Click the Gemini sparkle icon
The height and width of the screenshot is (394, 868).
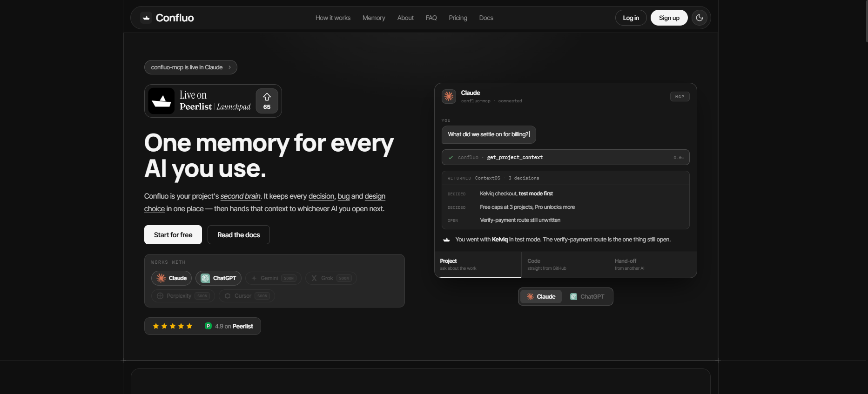[254, 278]
